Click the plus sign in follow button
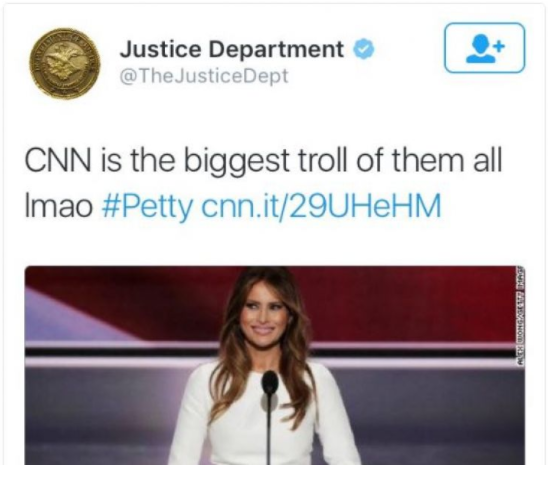Screen dimensions: 548x481 pyautogui.click(x=501, y=45)
